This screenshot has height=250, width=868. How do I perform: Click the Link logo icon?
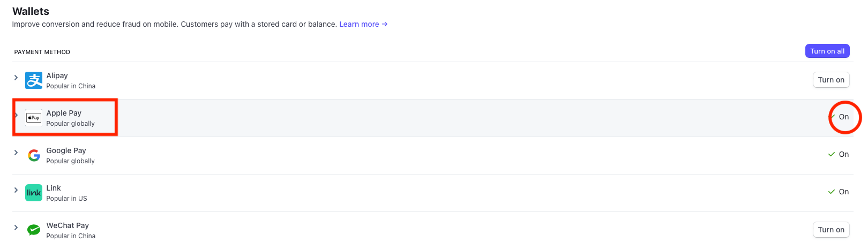[34, 193]
